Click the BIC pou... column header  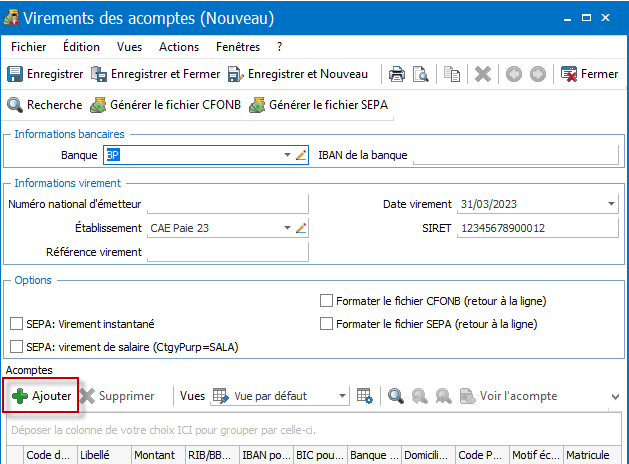point(321,455)
